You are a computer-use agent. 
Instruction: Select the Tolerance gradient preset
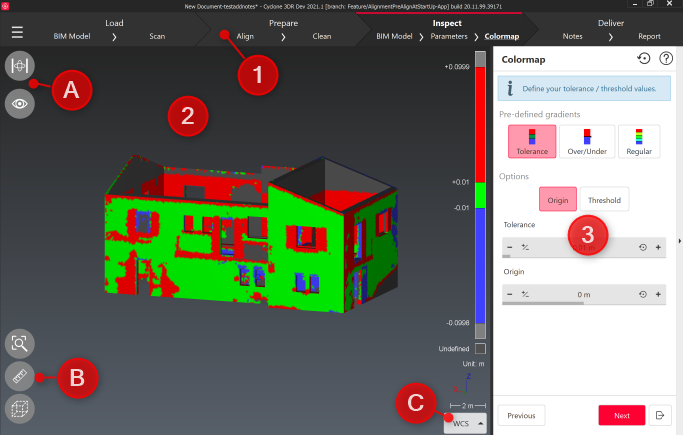[531, 141]
